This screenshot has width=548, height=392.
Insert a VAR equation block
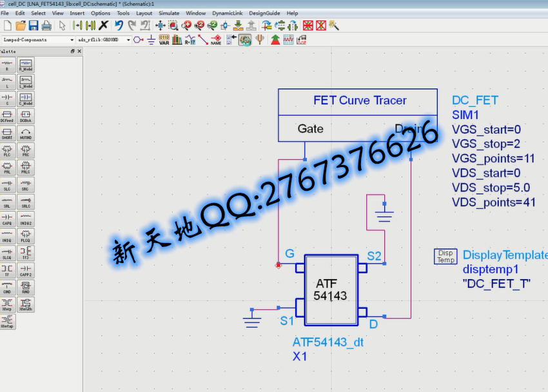point(164,40)
